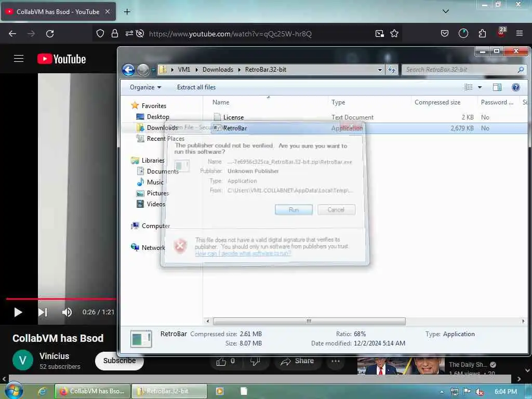Image resolution: width=532 pixels, height=399 pixels.
Task: Open the Firefox hamburger menu
Action: pyautogui.click(x=519, y=33)
